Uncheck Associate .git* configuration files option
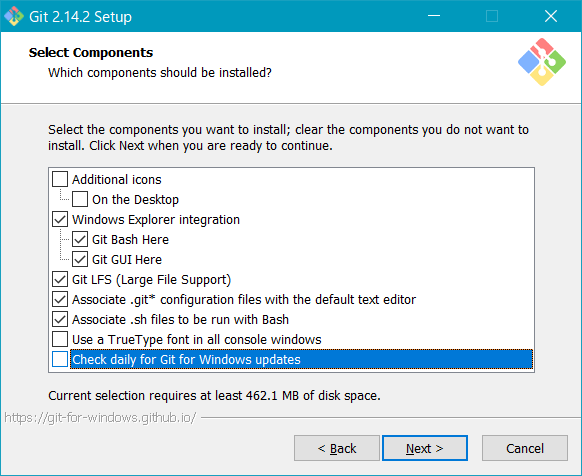This screenshot has width=582, height=476. coord(60,299)
